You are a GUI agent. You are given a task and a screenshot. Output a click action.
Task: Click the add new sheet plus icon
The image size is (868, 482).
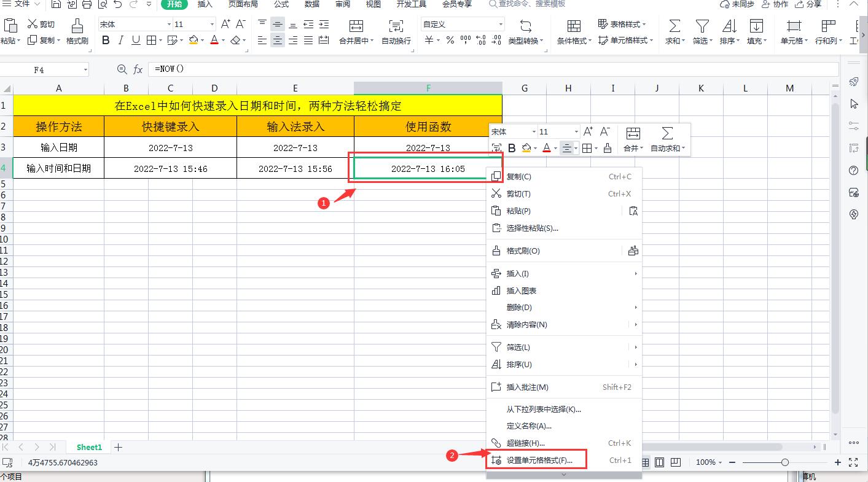tap(119, 447)
